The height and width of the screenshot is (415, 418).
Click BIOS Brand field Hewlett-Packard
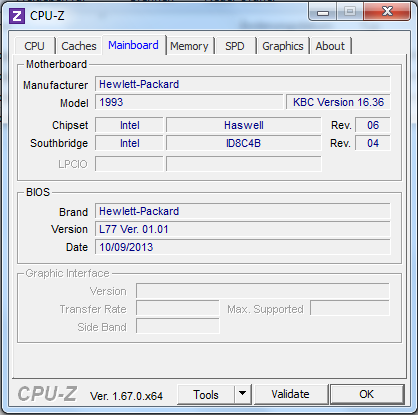pos(243,211)
